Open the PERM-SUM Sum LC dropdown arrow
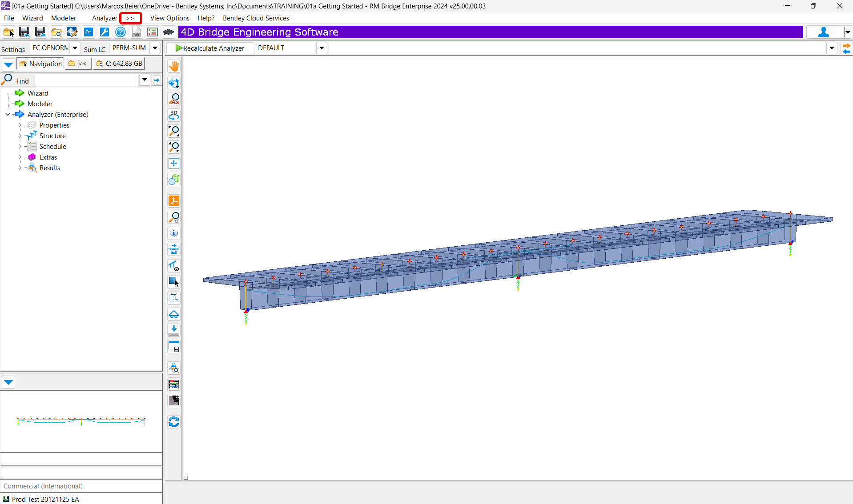Image resolution: width=853 pixels, height=504 pixels. [155, 48]
